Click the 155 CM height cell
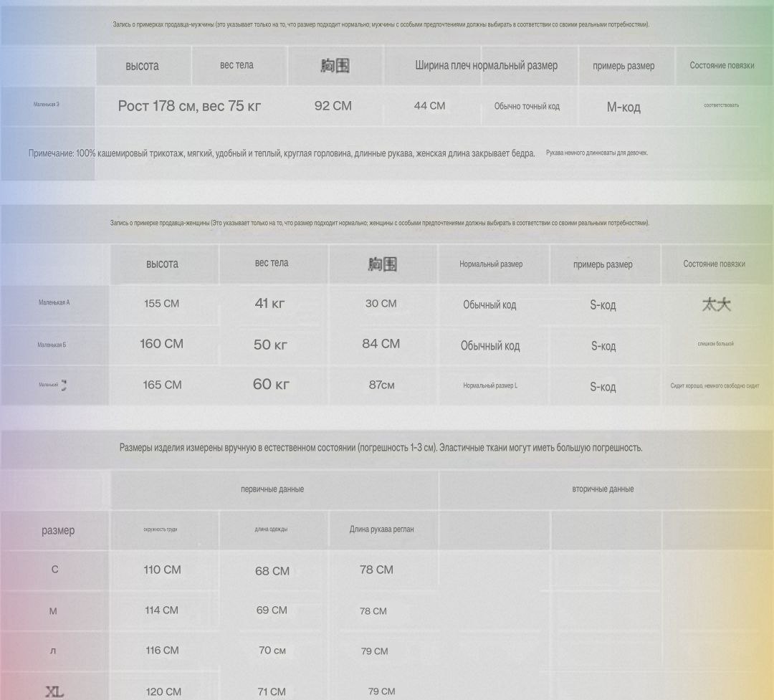 (162, 304)
